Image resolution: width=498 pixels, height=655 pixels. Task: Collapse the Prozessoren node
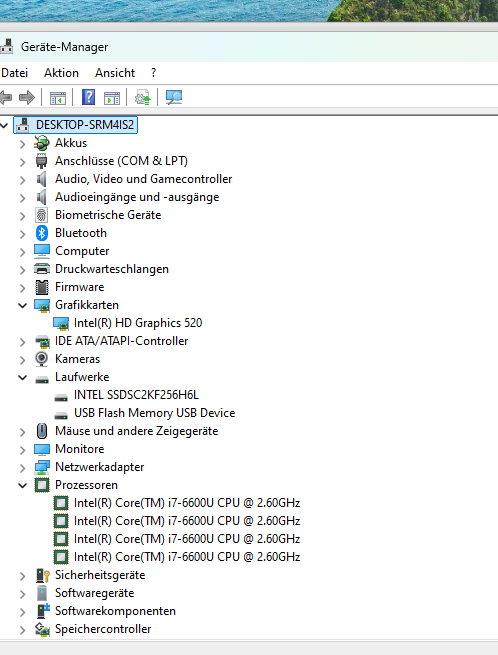coord(23,485)
